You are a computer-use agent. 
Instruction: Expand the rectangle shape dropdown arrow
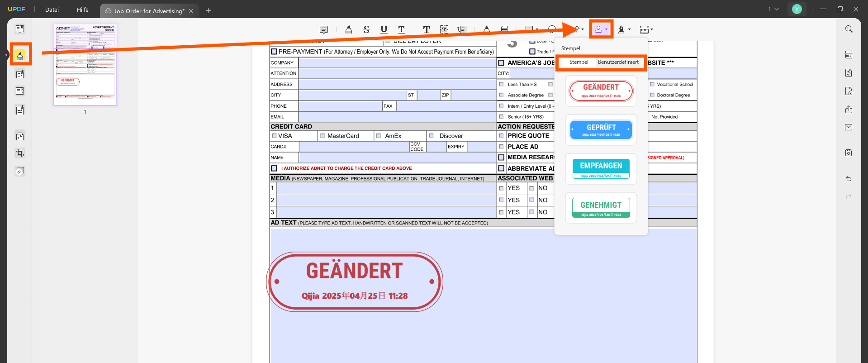(537, 29)
